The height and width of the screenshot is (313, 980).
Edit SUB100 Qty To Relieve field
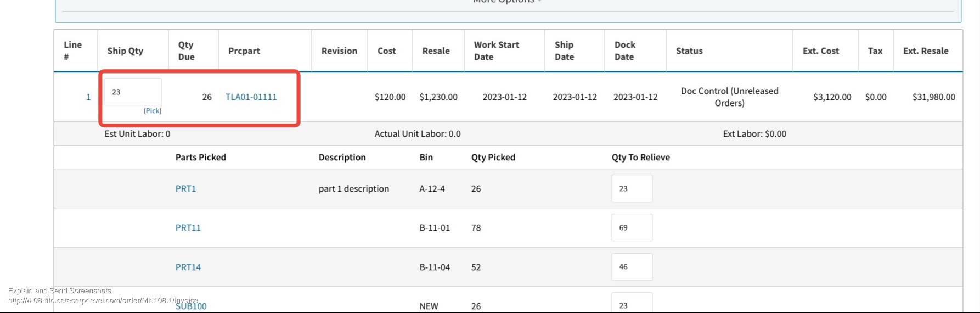pyautogui.click(x=632, y=303)
